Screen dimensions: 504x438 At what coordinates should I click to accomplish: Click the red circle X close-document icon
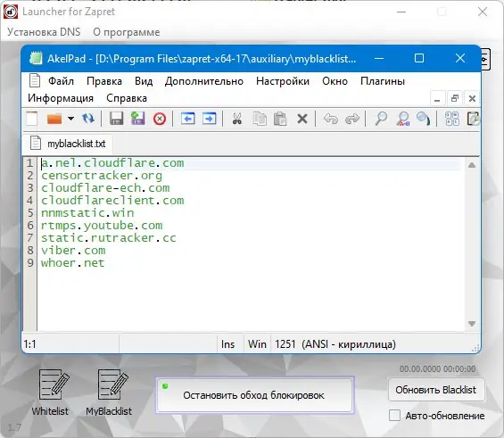[160, 119]
